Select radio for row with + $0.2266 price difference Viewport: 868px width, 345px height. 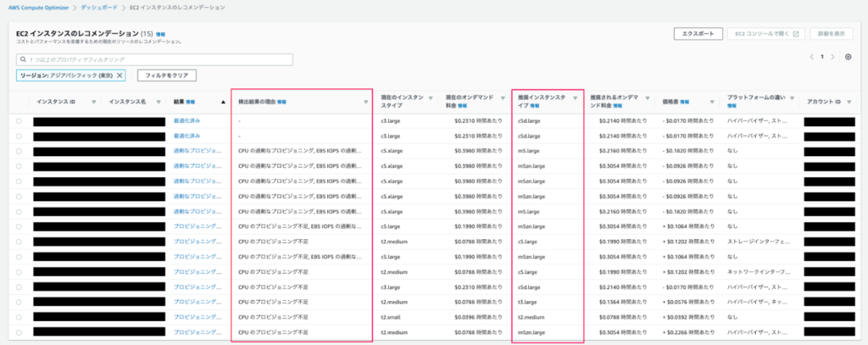[19, 332]
